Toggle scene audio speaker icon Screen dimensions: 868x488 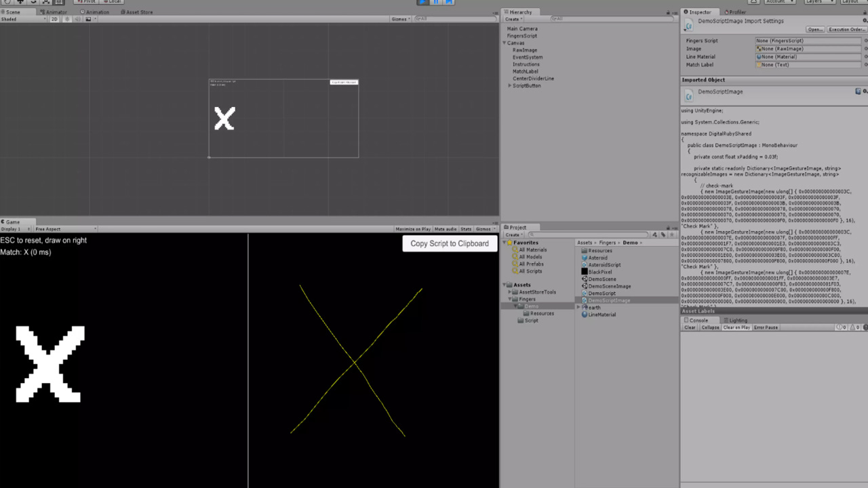pyautogui.click(x=77, y=19)
